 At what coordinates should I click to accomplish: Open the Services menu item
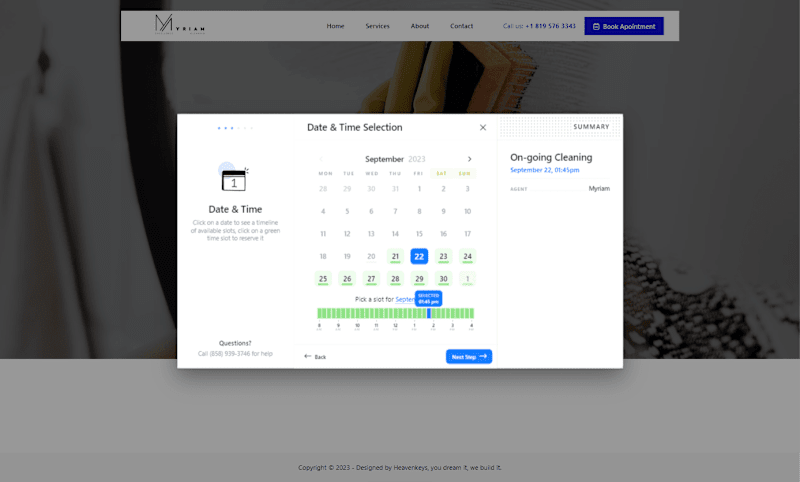tap(377, 26)
